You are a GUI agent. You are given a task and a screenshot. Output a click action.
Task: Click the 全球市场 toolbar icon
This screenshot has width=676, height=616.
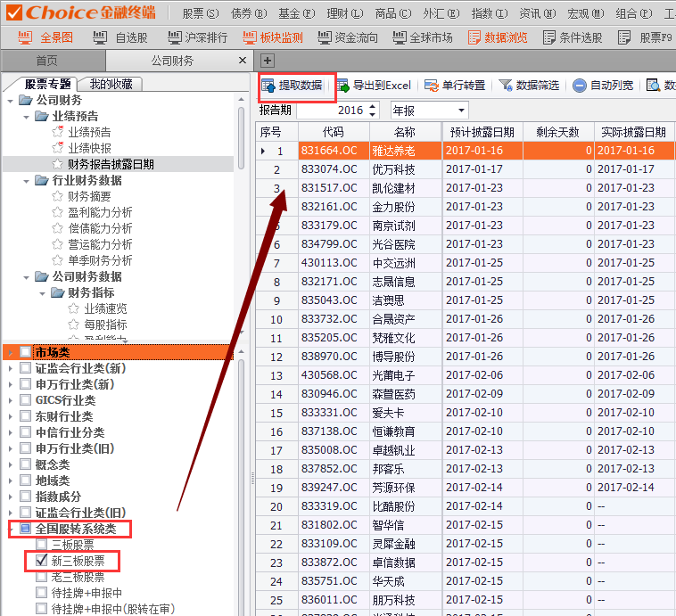pos(400,38)
